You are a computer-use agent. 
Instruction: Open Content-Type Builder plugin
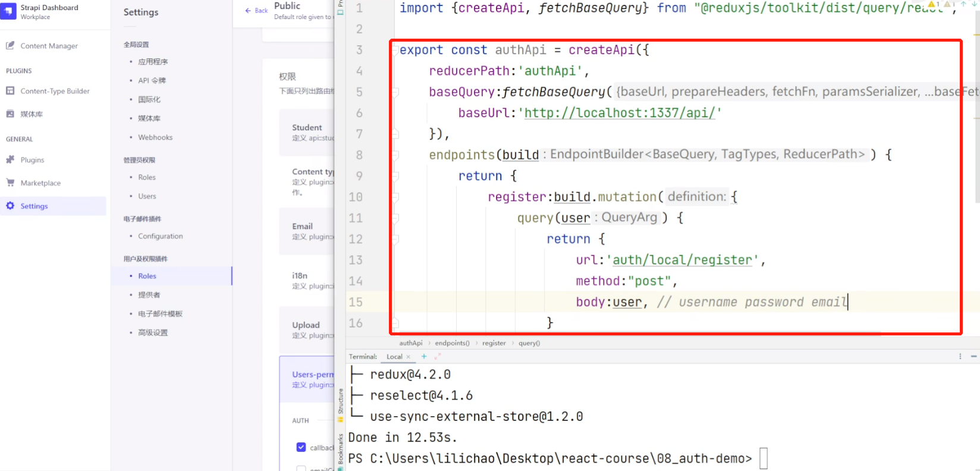coord(55,91)
